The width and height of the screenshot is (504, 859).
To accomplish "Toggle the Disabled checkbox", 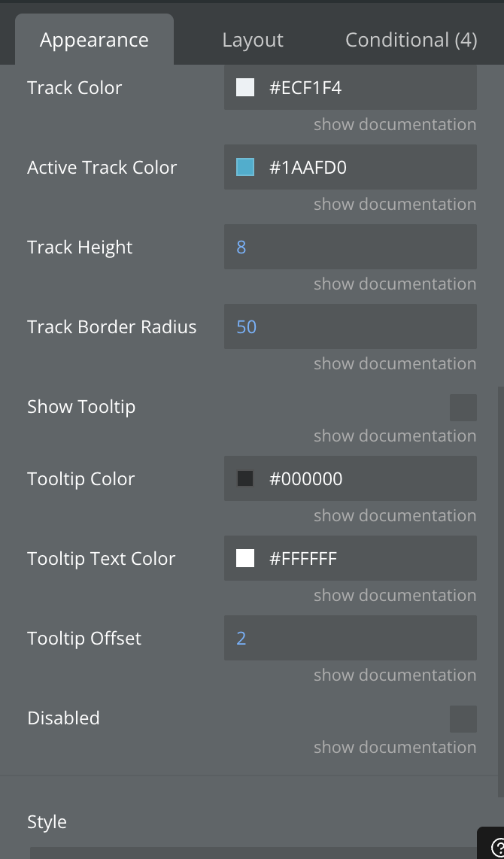I will click(x=463, y=719).
